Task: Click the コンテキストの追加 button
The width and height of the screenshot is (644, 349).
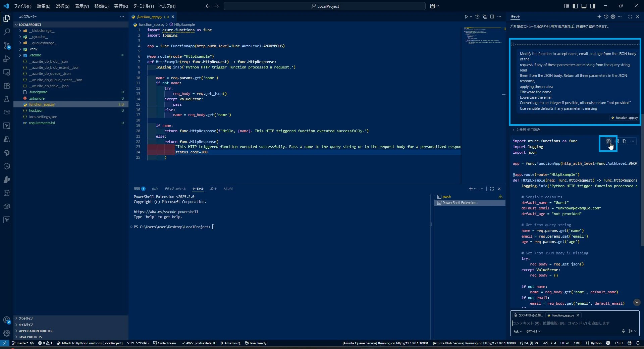Action: (x=528, y=315)
